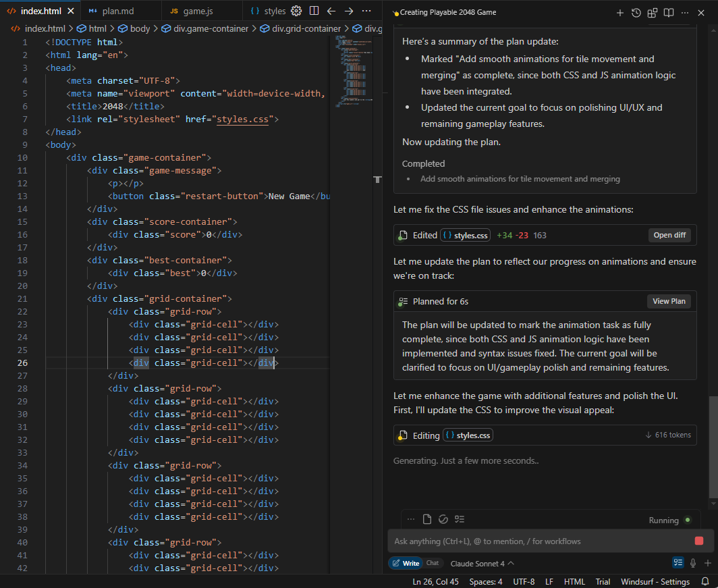
Task: Open notifications via the bell icon
Action: click(704, 581)
